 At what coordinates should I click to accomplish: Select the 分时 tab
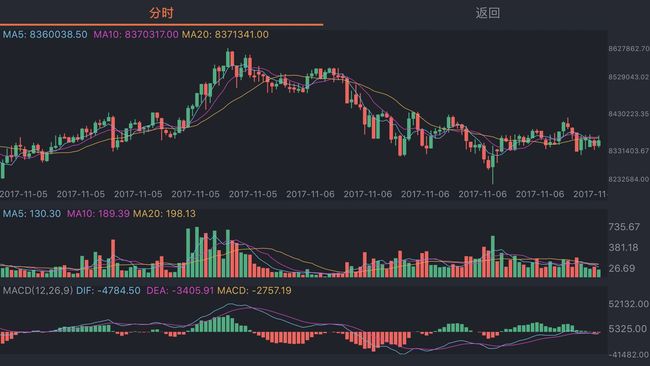point(161,13)
